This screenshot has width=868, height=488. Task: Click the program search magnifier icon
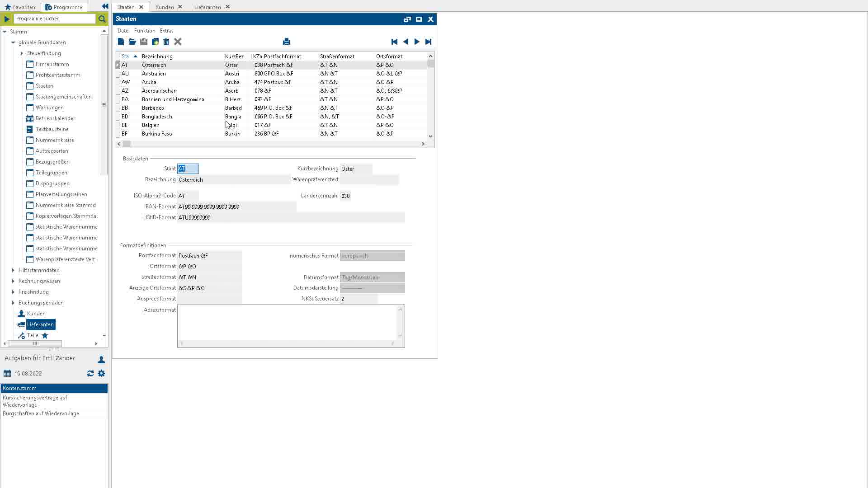(x=102, y=19)
